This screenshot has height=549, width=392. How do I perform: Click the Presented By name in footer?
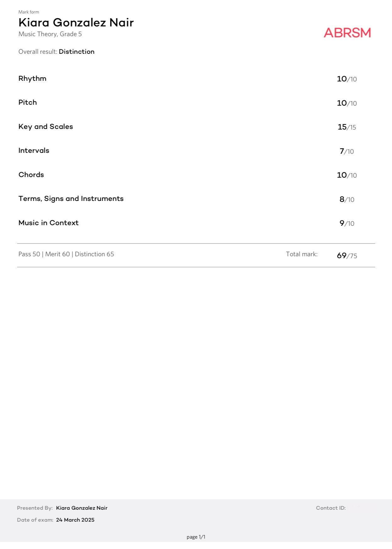click(82, 508)
